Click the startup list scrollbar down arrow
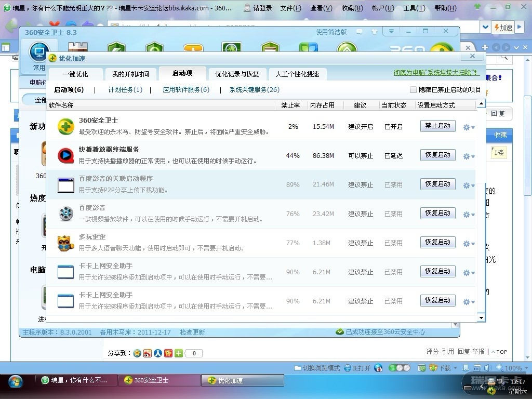 click(x=481, y=317)
